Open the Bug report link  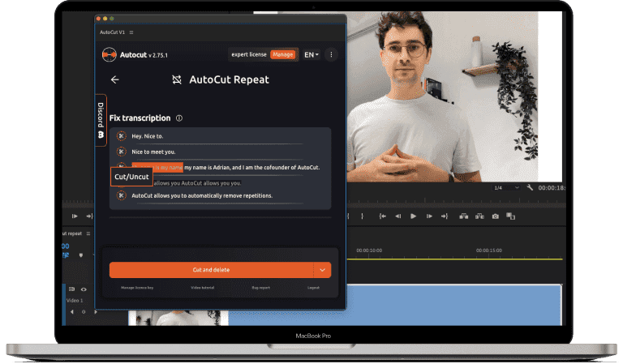(261, 288)
